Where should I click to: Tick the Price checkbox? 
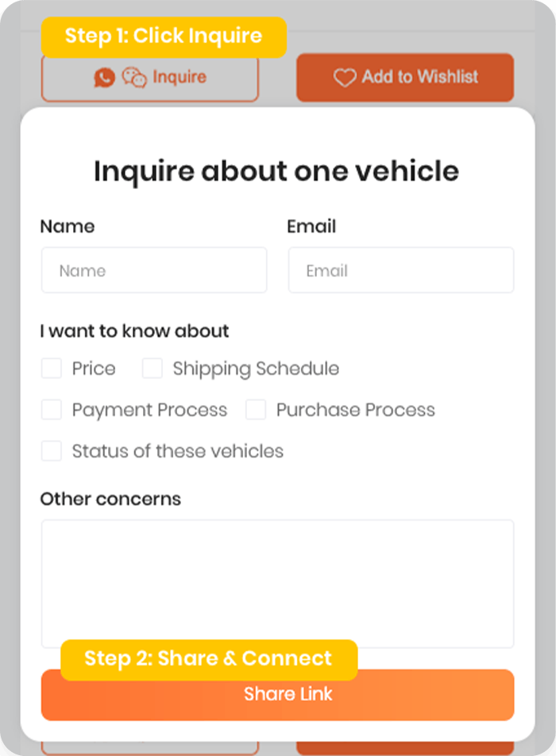tap(52, 368)
